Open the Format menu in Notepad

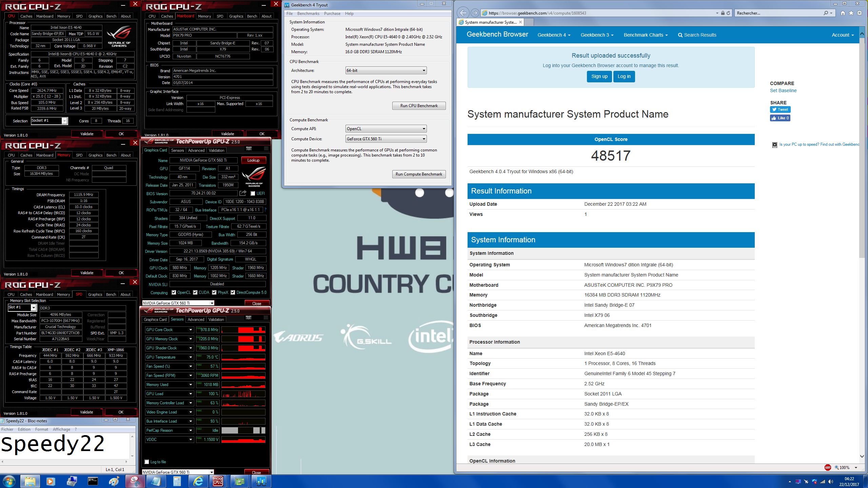(42, 429)
